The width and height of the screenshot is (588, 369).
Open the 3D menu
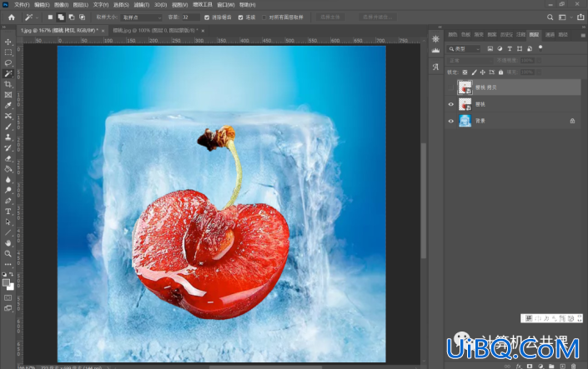(x=160, y=5)
